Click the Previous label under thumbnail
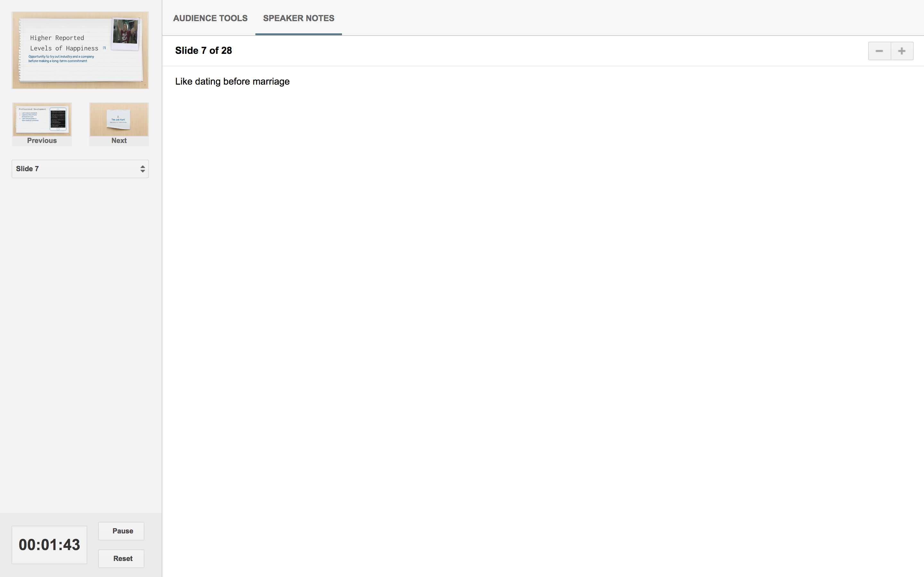Screen dimensions: 924x577 (x=42, y=140)
